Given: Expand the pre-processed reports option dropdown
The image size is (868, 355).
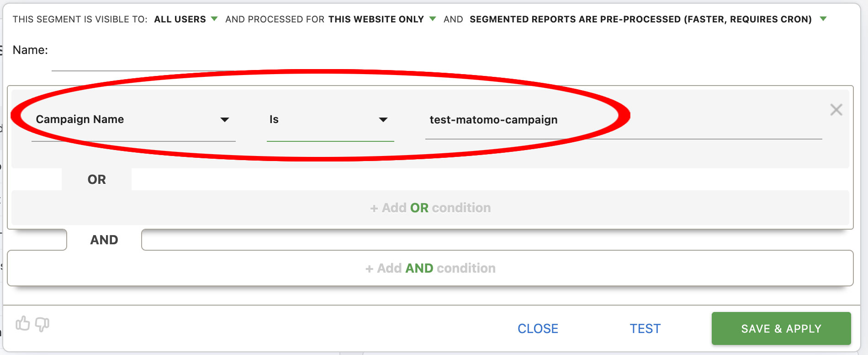Looking at the screenshot, I should pyautogui.click(x=648, y=19).
